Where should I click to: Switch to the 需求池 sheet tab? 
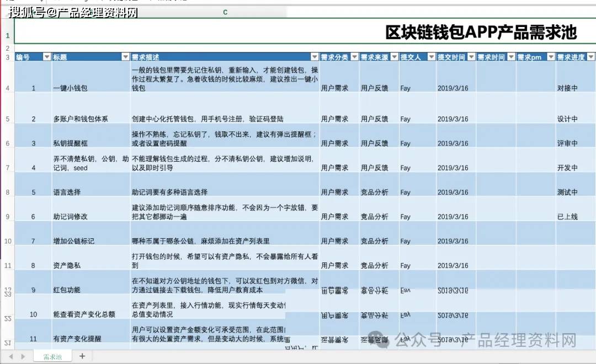coord(52,357)
